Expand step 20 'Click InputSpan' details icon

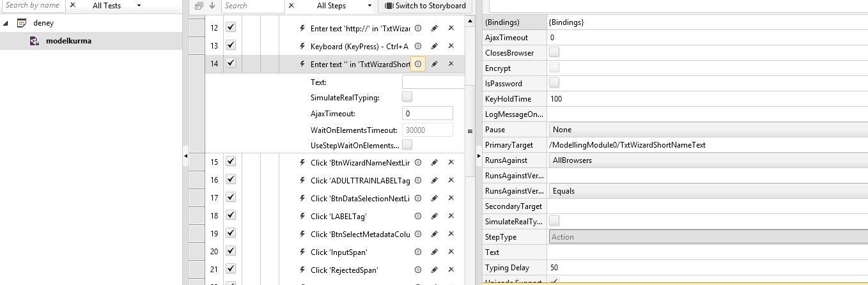418,252
